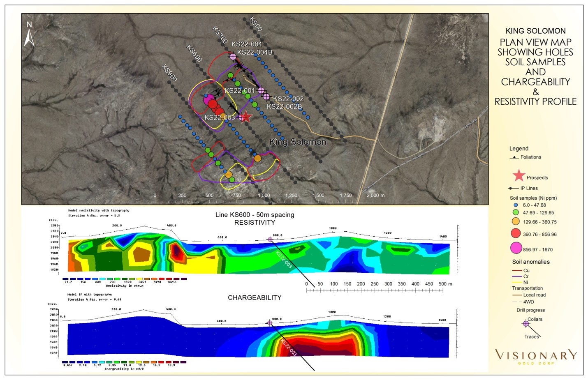
Task: Click the Visionary Gold Corp logo
Action: pos(536,356)
